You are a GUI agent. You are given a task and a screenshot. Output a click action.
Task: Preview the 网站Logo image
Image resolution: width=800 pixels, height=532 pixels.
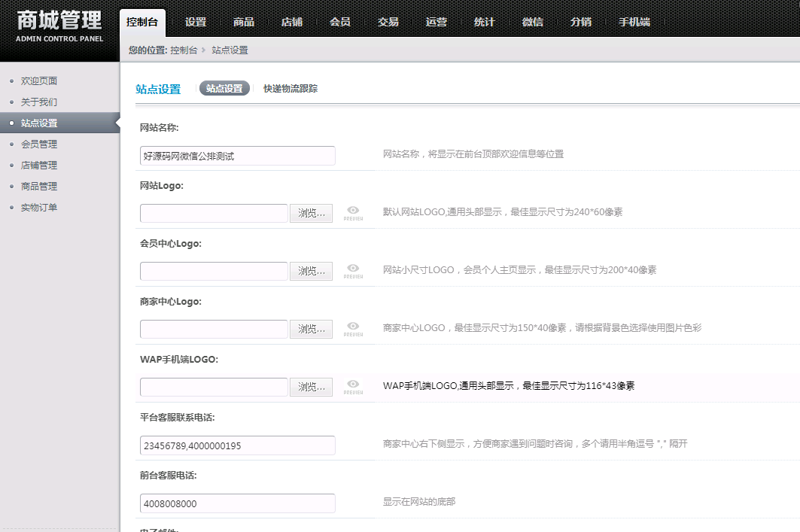click(353, 213)
